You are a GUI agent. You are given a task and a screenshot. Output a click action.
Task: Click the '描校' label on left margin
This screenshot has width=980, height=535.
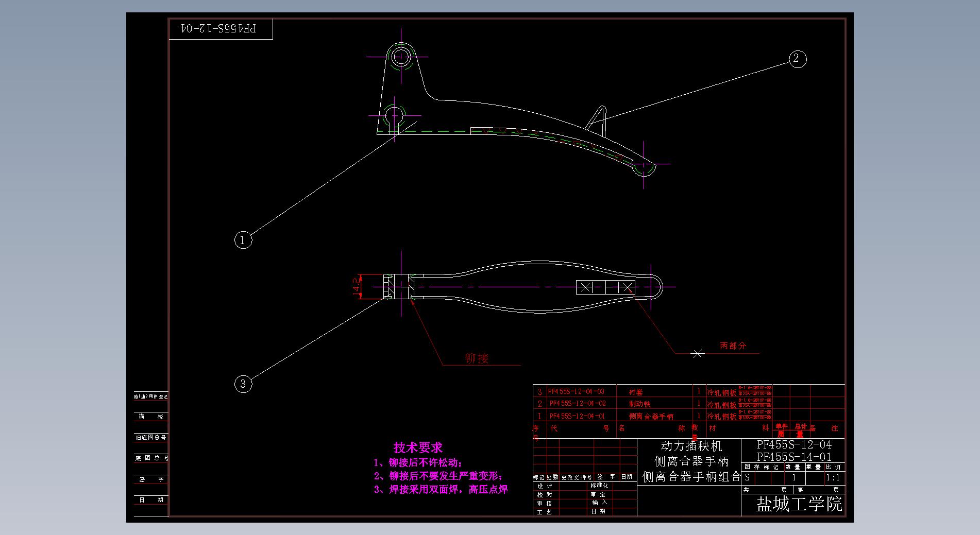(x=151, y=416)
